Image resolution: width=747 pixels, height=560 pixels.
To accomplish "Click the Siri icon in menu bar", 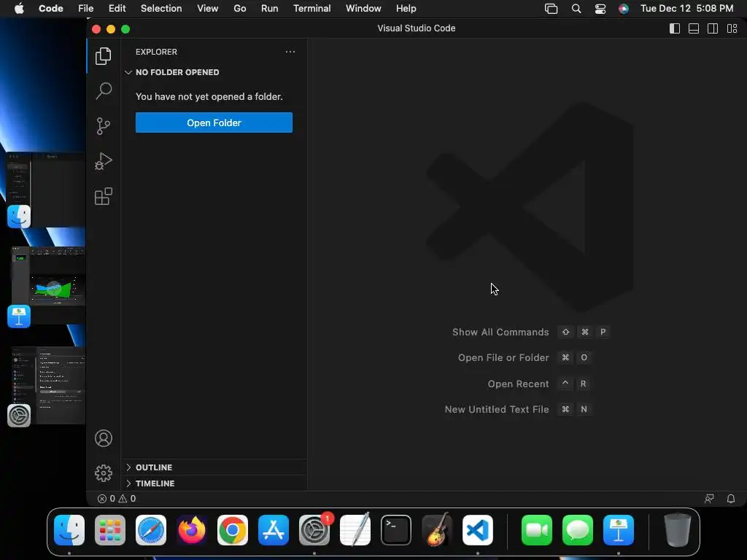I will click(x=624, y=9).
